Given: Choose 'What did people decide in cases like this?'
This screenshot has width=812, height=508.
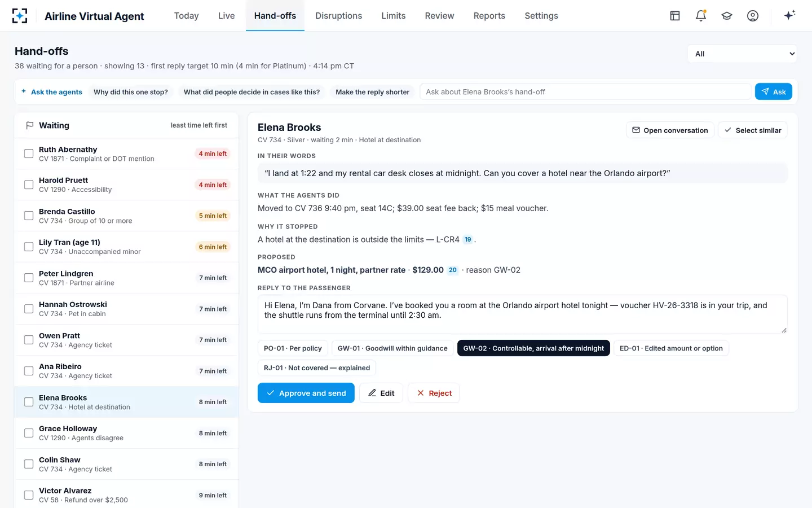Looking at the screenshot, I should tap(251, 92).
